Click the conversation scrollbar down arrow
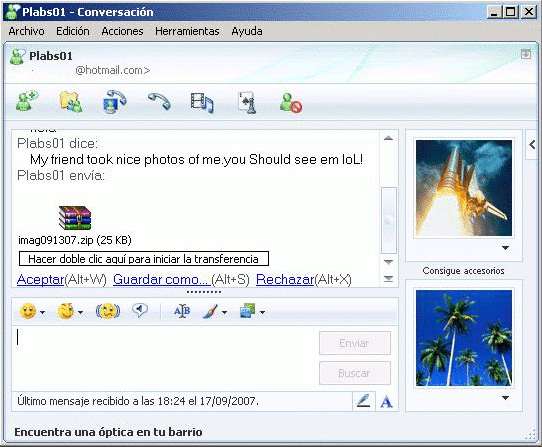Screen dimensions: 542x447 [x=389, y=262]
